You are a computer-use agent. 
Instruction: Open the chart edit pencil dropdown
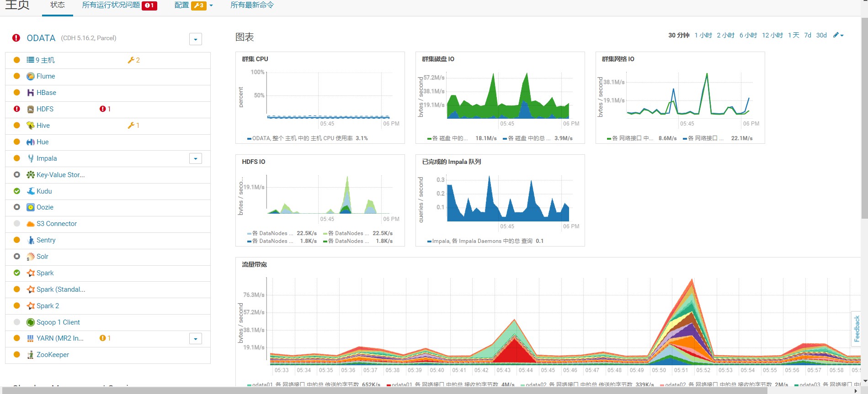click(x=838, y=35)
